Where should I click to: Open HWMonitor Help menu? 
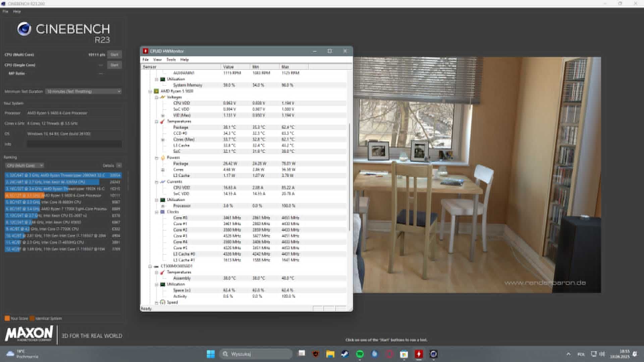click(x=184, y=59)
